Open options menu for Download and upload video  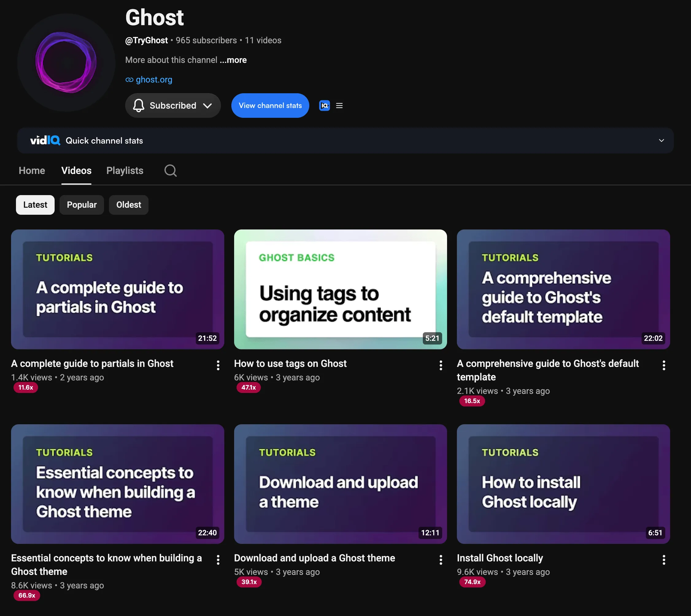[x=441, y=560]
